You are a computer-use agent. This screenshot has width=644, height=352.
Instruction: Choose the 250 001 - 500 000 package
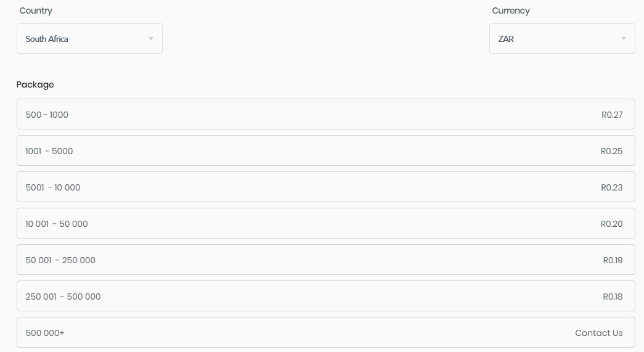click(x=325, y=296)
